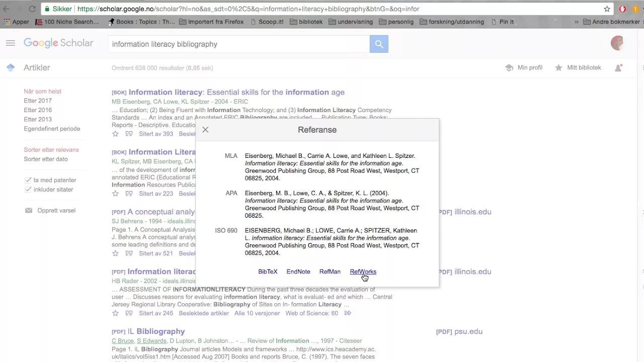This screenshot has width=644, height=362.
Task: Star the 'Sitert av 223' result
Action: tap(115, 194)
